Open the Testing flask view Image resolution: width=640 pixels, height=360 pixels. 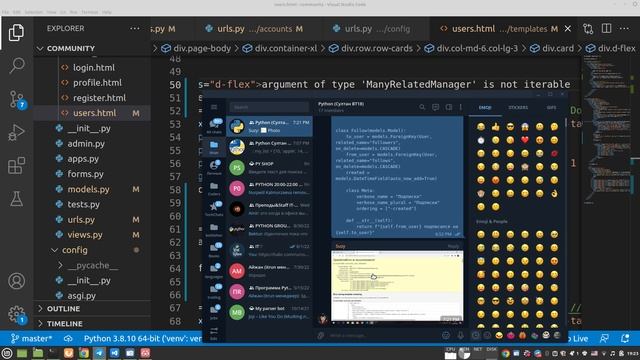(x=16, y=199)
